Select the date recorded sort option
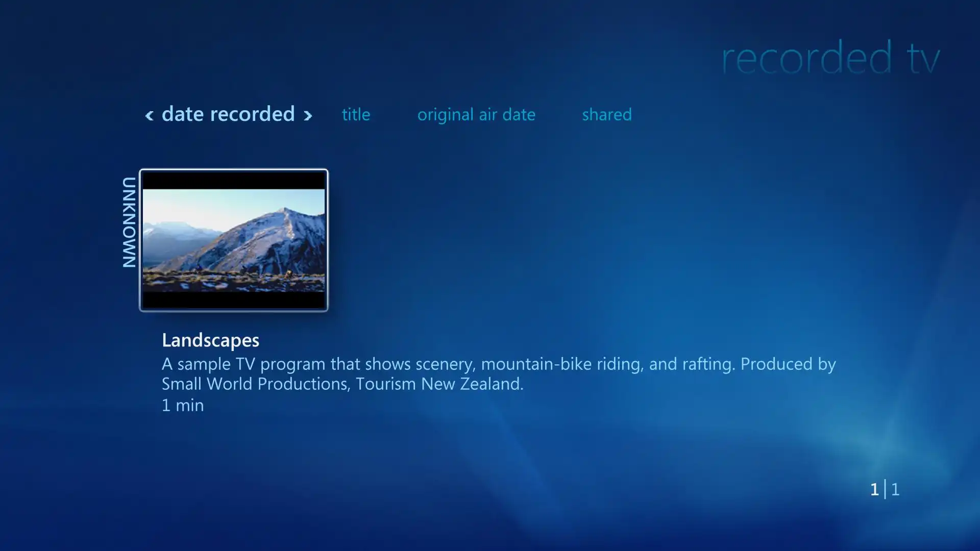The image size is (980, 551). pyautogui.click(x=228, y=114)
